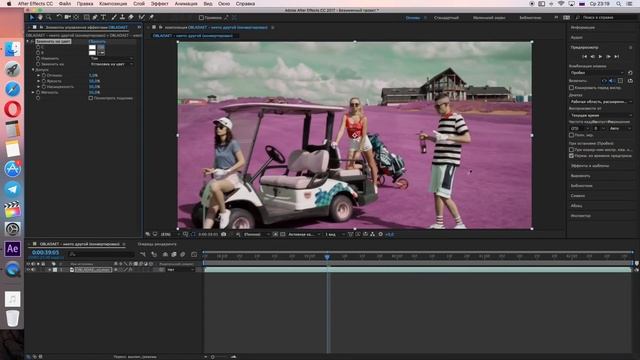The width and height of the screenshot is (640, 360).
Task: Open Opera browser from the Dock
Action: (x=13, y=109)
